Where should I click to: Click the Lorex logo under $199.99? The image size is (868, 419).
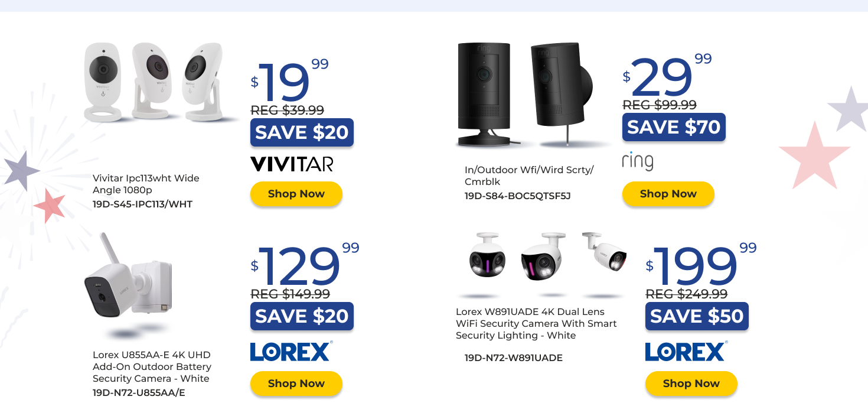pyautogui.click(x=686, y=352)
